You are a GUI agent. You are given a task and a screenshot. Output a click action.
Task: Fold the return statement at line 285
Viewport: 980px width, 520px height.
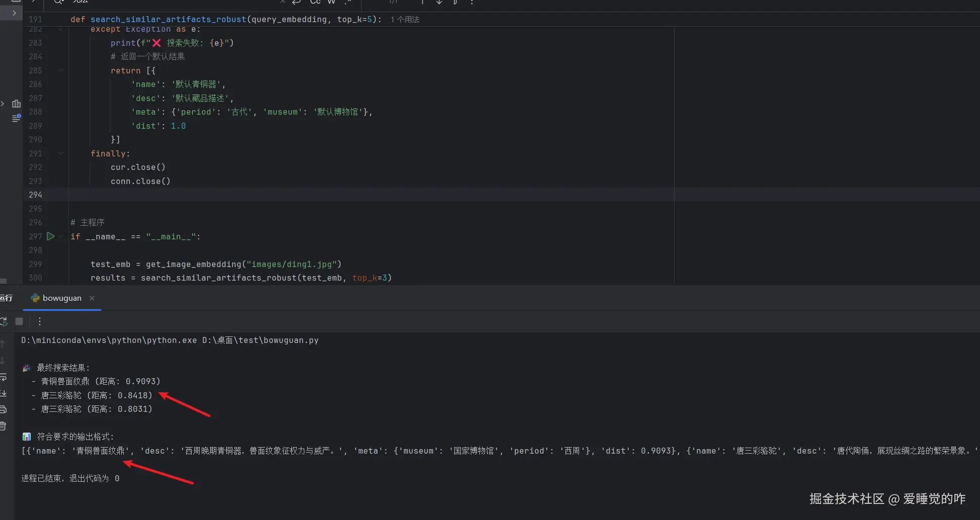61,70
